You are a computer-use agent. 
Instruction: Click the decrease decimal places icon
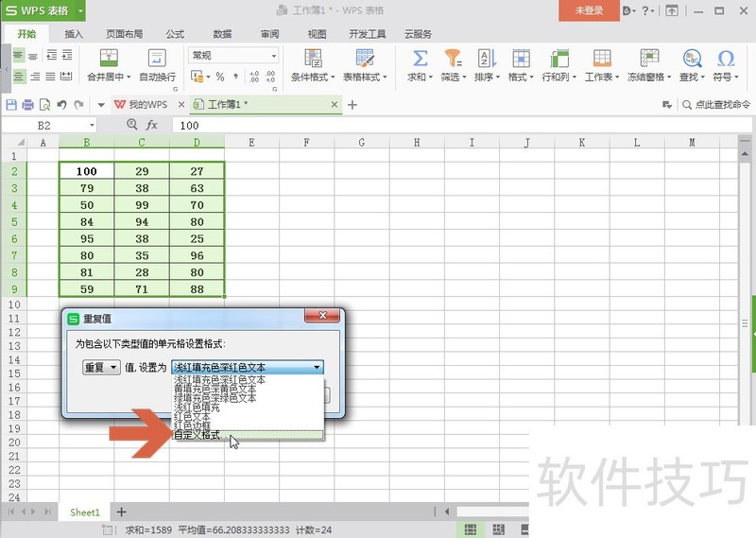(270, 77)
